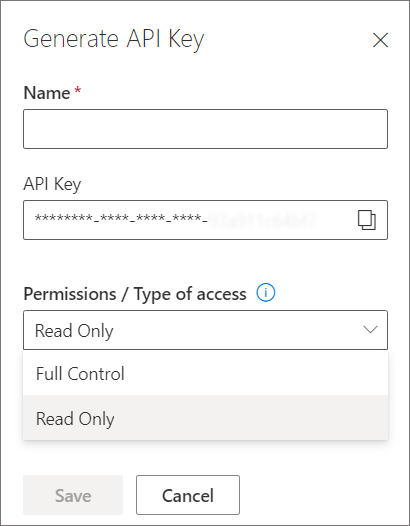Click the disabled Save button
This screenshot has width=410, height=526.
[x=73, y=495]
